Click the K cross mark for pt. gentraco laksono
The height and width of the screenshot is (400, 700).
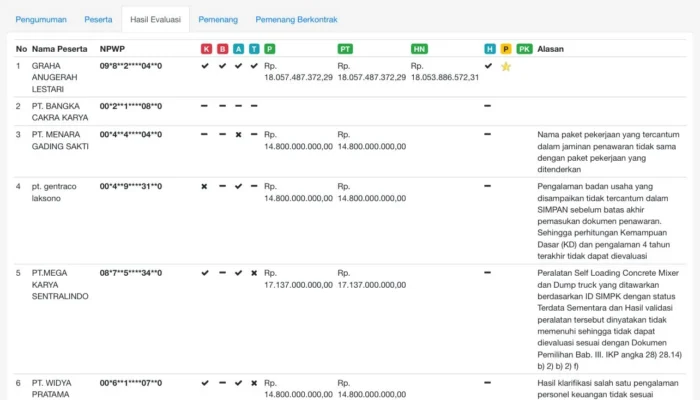click(204, 186)
